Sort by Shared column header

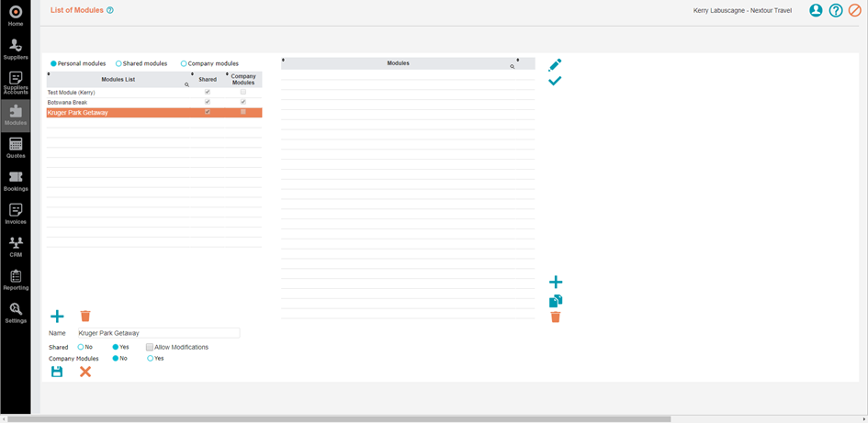208,80
